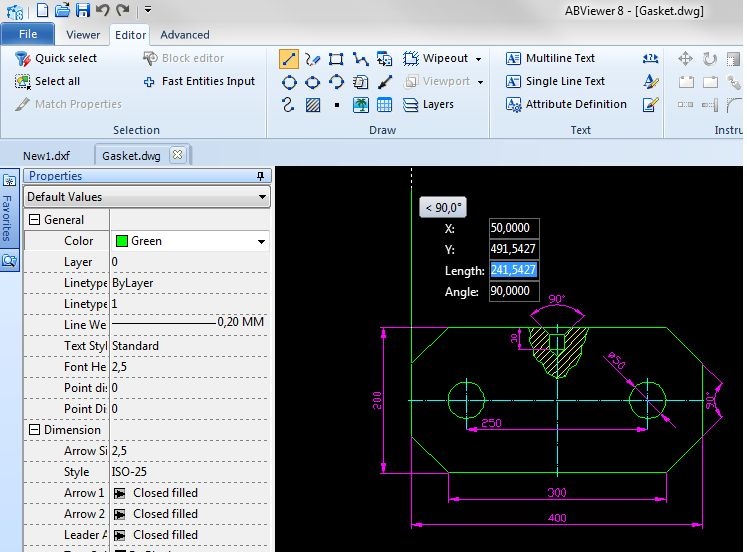
Task: Switch to the Viewer ribbon tab
Action: click(83, 35)
